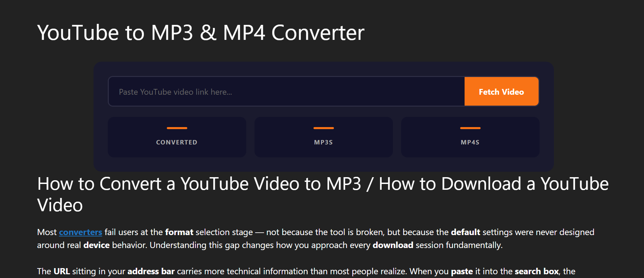Click the bold word 'paste' in second paragraph
This screenshot has width=644, height=278.
(462, 272)
